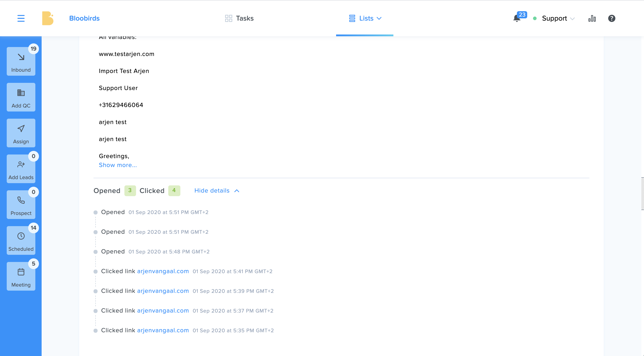
Task: Click the Clicked count badge 4
Action: click(x=174, y=190)
